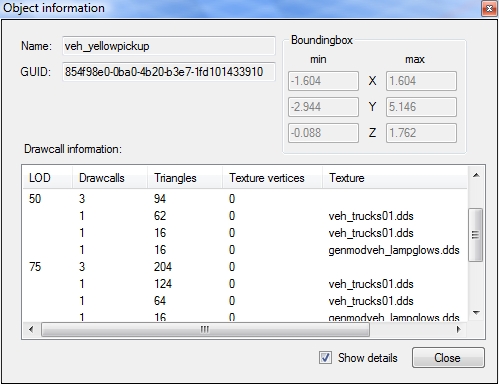Select the LOD 75 row
The width and height of the screenshot is (499, 385).
(x=245, y=267)
